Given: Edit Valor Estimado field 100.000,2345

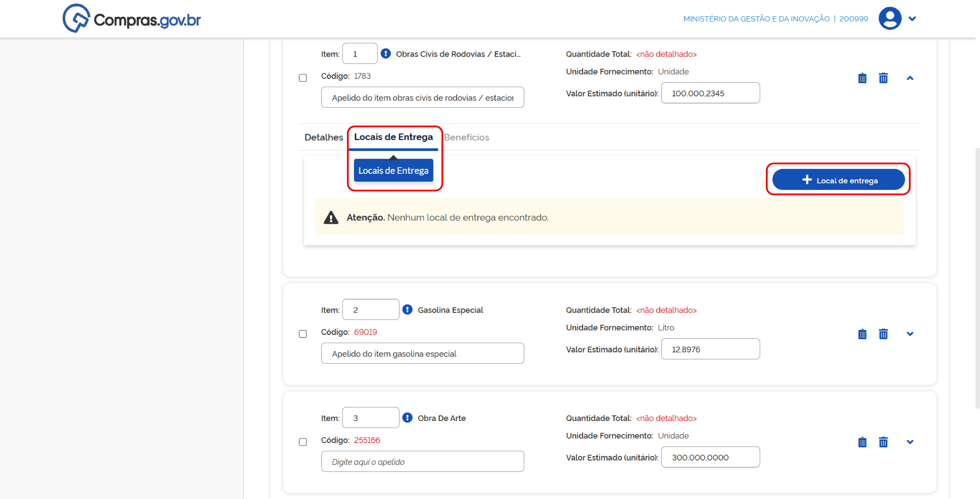Looking at the screenshot, I should 711,93.
